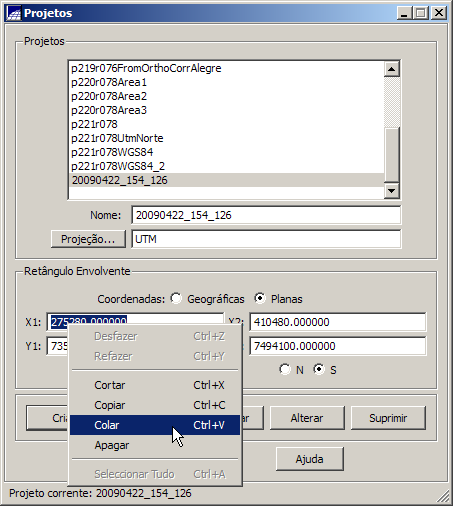Click the Suprimir button
The height and width of the screenshot is (506, 453).
[x=388, y=418]
